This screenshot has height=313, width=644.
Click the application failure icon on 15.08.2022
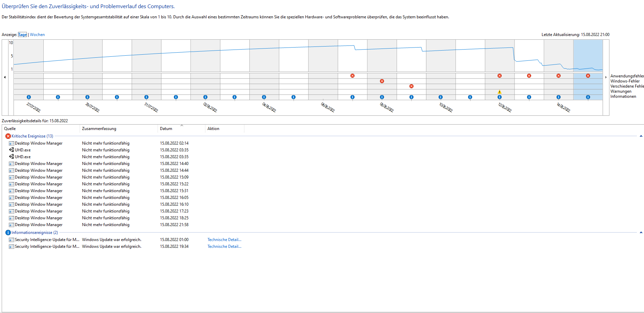[588, 76]
